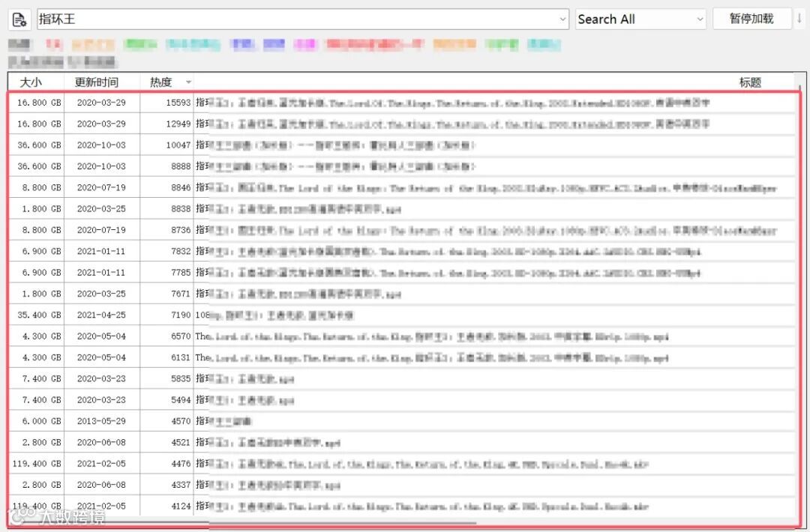The height and width of the screenshot is (532, 810).
Task: Select the row with 热度 15593
Action: [402, 103]
